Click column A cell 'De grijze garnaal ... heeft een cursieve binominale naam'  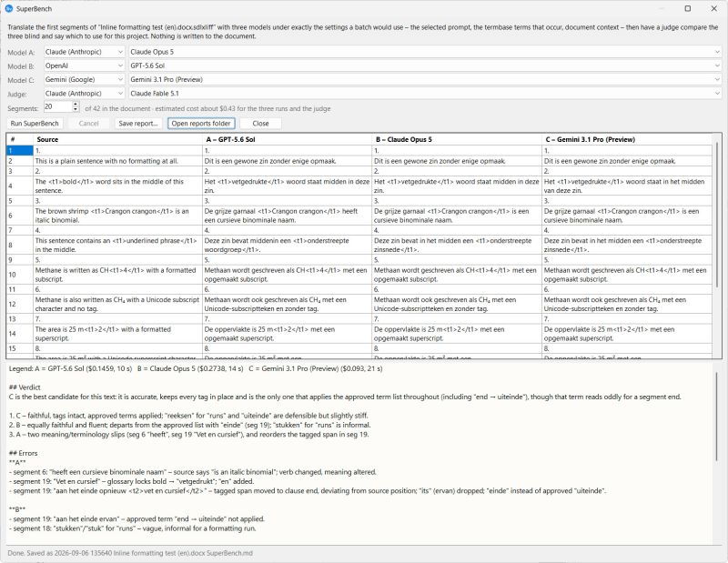288,216
